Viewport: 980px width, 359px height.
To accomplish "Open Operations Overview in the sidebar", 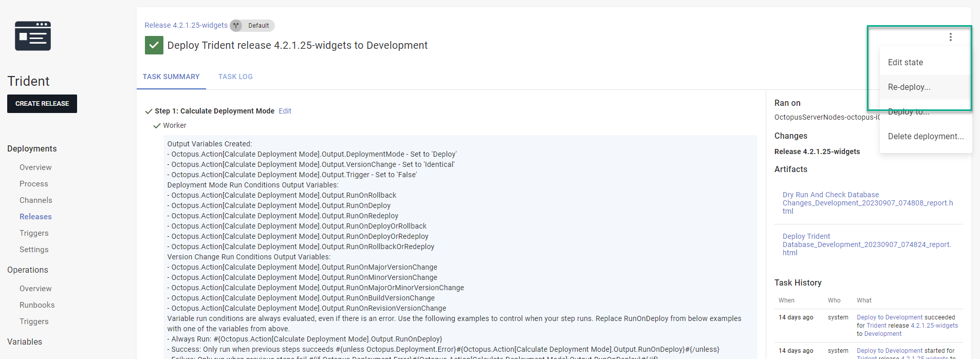I will tap(35, 289).
